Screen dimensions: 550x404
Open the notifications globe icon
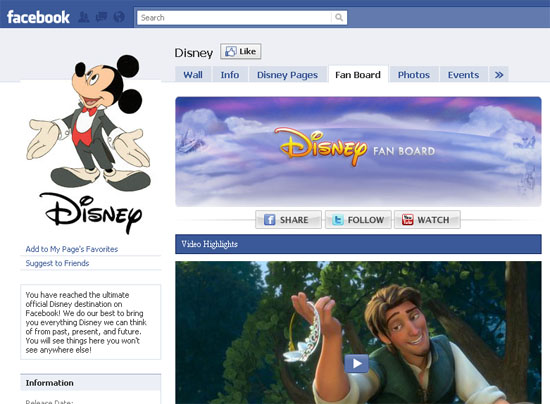(119, 17)
